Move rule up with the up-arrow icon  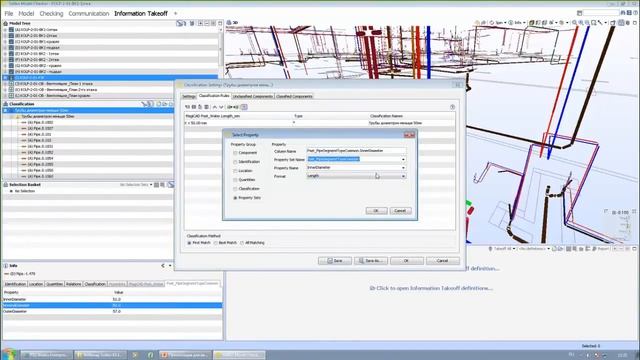click(x=215, y=107)
